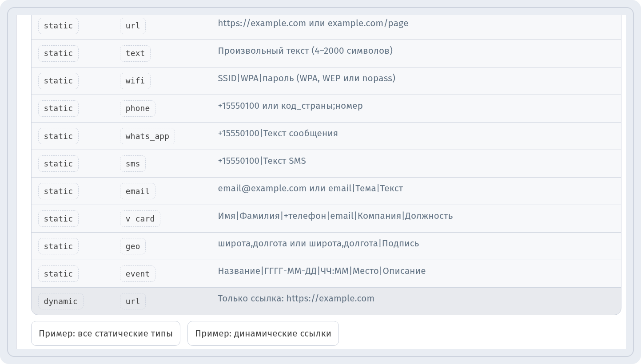Click the 'Пример: динамические ссылки' button
The image size is (641, 364).
tap(263, 333)
